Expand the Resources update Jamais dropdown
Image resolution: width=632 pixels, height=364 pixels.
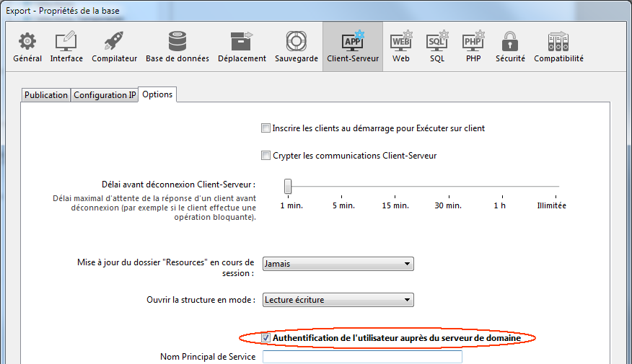click(338, 264)
